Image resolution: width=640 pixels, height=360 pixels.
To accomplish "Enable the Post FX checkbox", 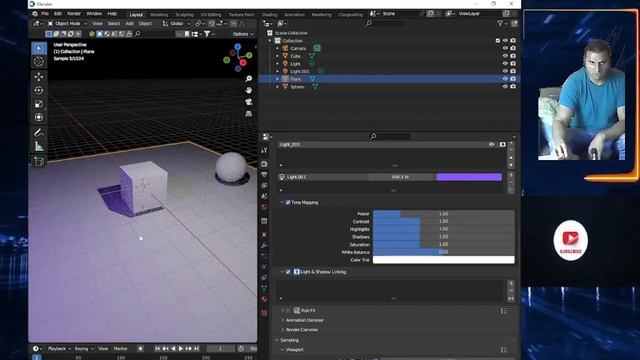I will point(288,311).
